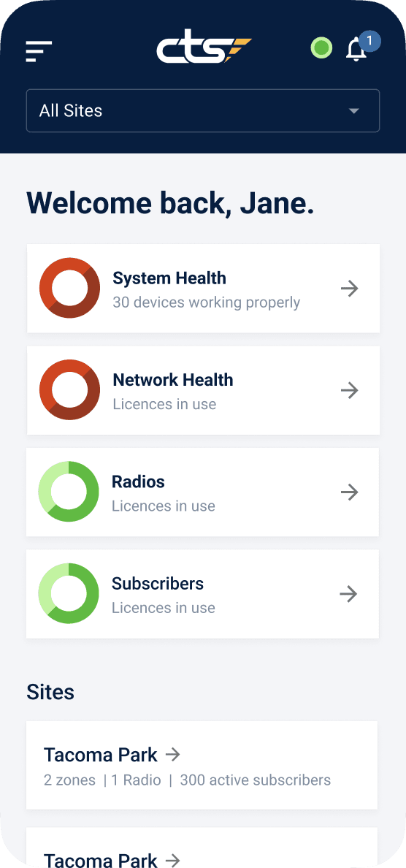The image size is (406, 868).
Task: Open the hamburger menu icon
Action: coord(39,51)
